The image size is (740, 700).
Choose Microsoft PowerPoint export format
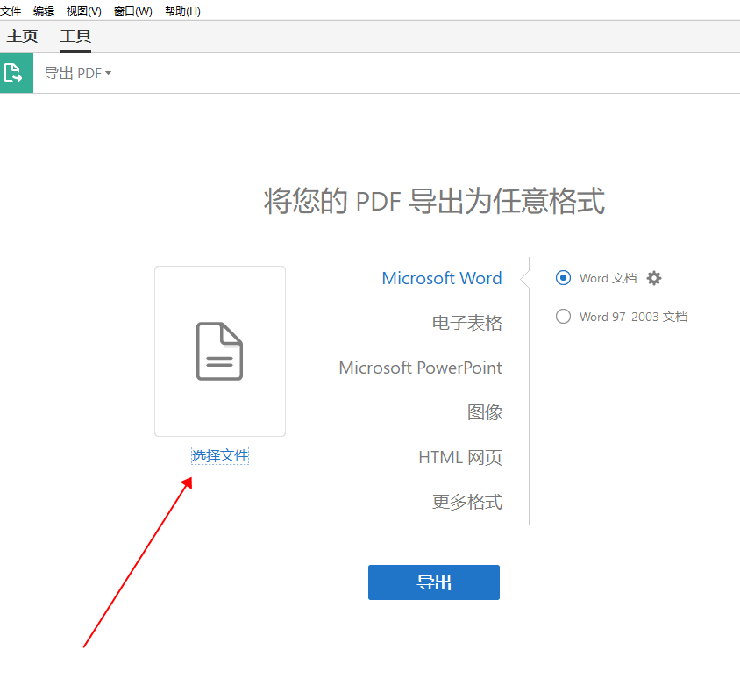(421, 368)
